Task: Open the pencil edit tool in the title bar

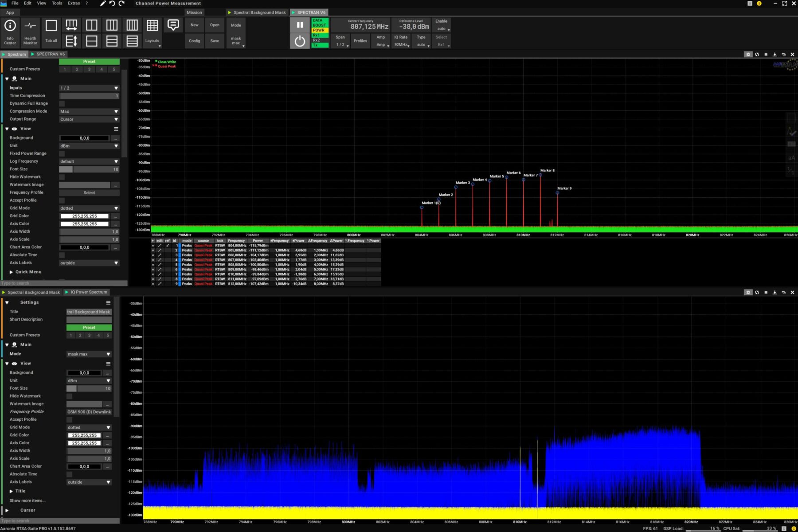Action: [103, 4]
